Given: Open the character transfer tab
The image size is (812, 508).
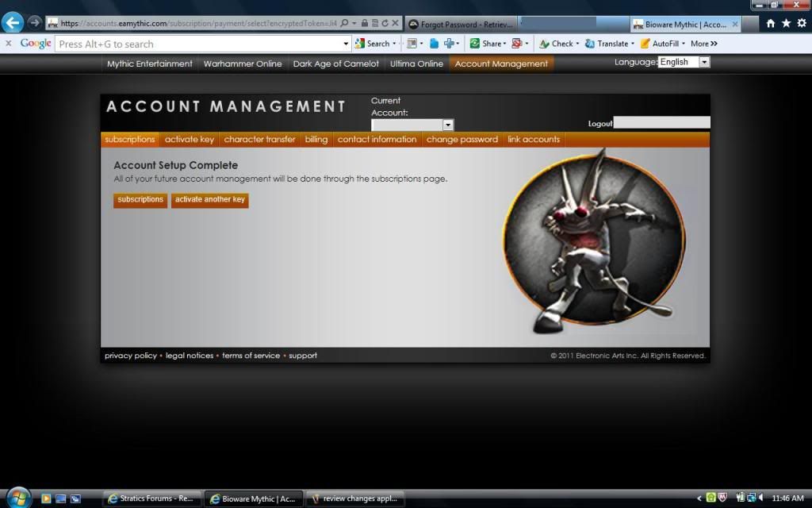Looking at the screenshot, I should click(259, 140).
